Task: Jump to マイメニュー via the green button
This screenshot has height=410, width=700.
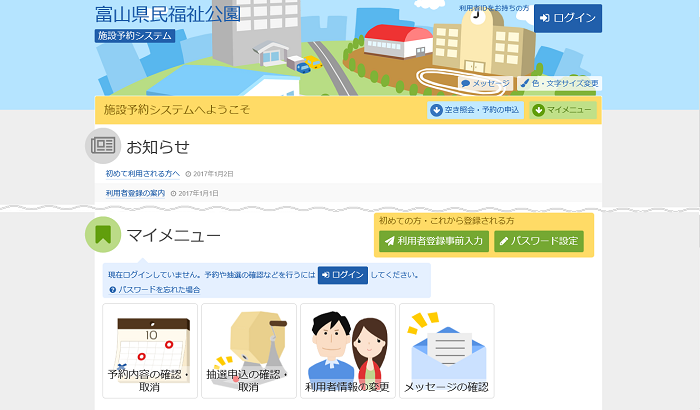Action: tap(563, 110)
